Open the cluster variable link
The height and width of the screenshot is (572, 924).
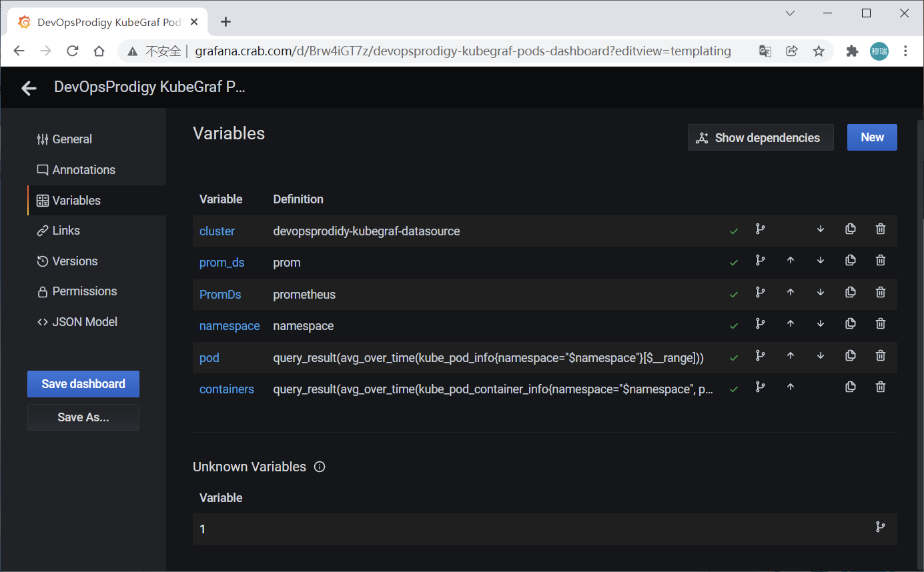[x=217, y=231]
